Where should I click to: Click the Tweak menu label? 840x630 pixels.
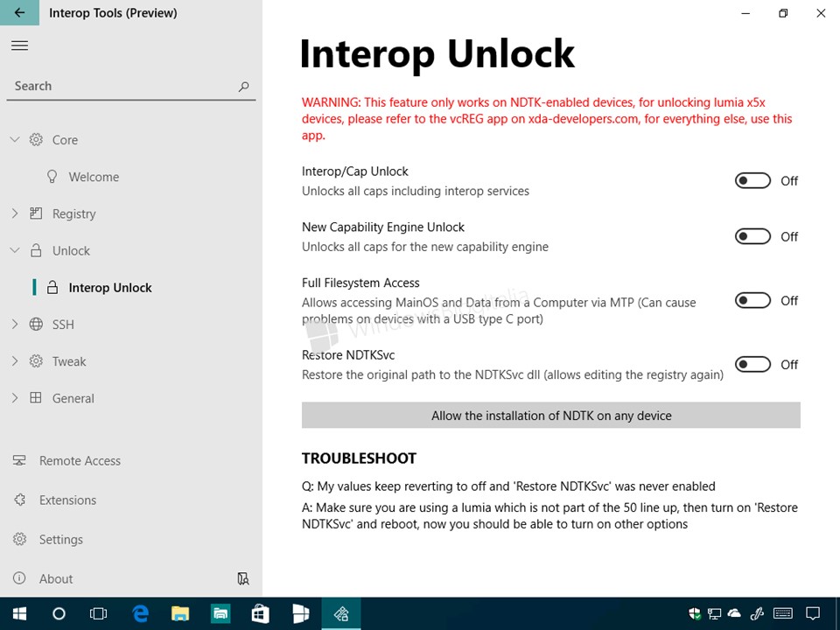pyautogui.click(x=68, y=361)
